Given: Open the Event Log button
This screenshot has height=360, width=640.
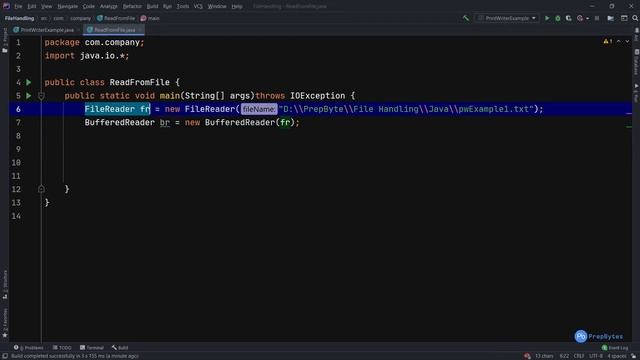Looking at the screenshot, I should click(x=615, y=348).
